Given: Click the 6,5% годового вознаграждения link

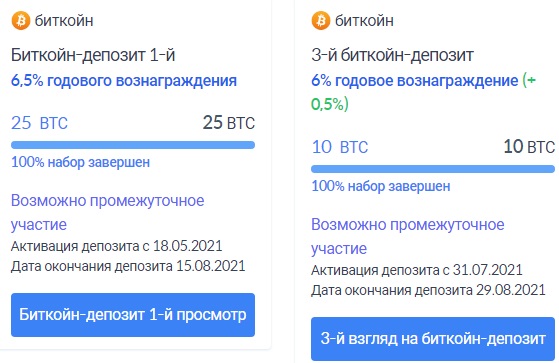Looking at the screenshot, I should pyautogui.click(x=124, y=81).
